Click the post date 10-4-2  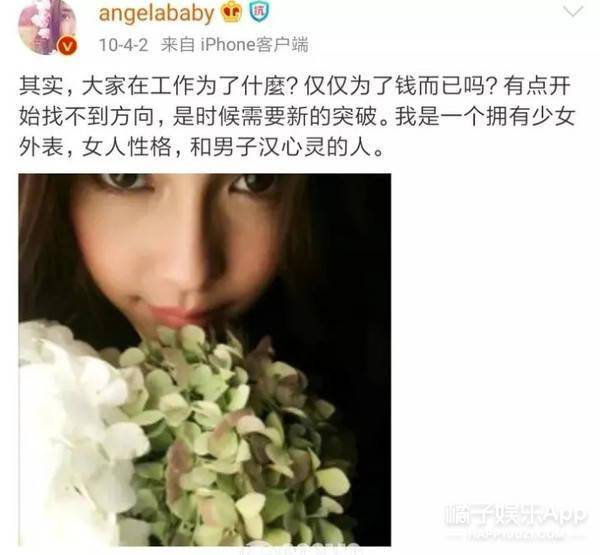(x=123, y=45)
